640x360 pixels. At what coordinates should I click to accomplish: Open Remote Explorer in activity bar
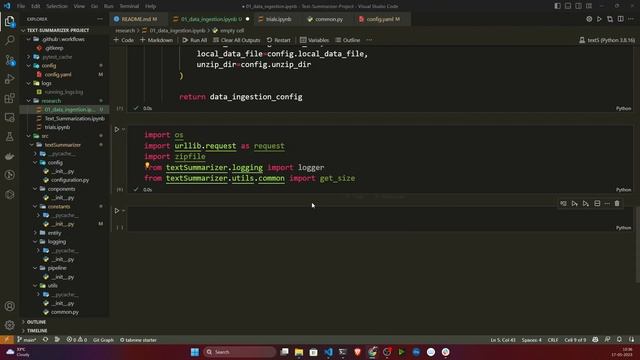tap(10, 118)
